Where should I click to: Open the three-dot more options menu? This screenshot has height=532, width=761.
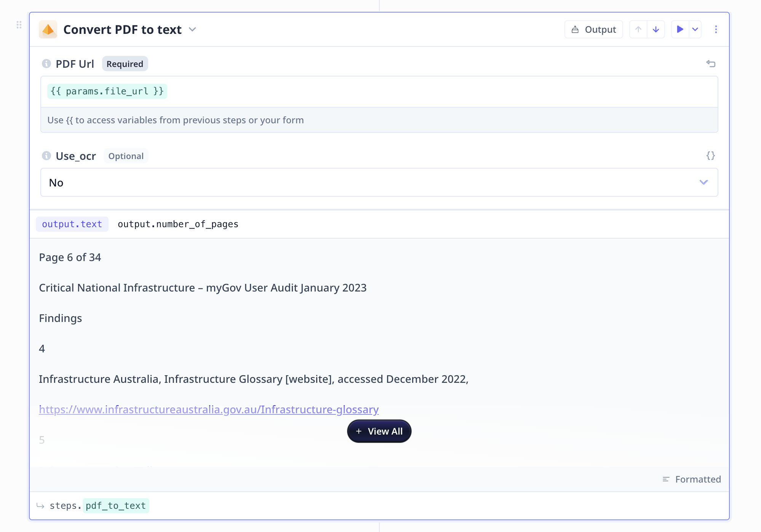pos(716,29)
